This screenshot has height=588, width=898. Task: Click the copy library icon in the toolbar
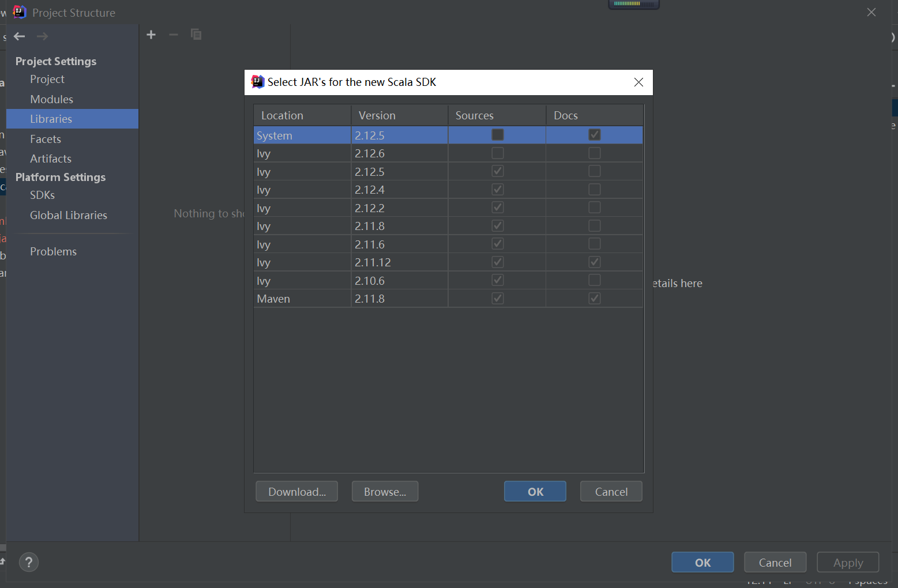click(196, 35)
